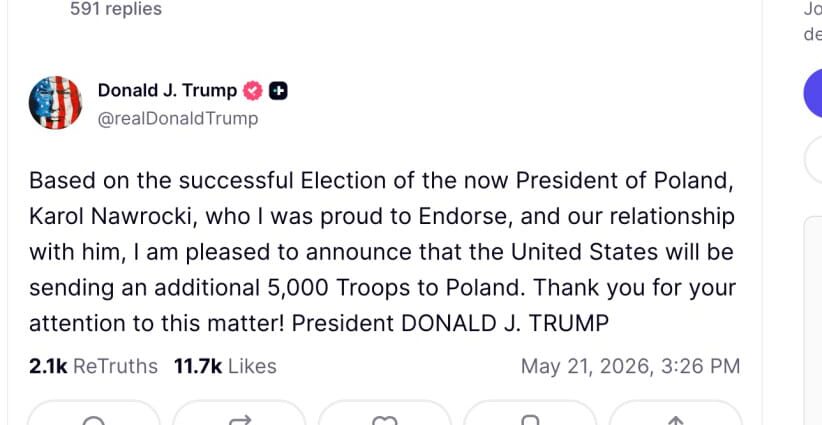Viewport: 822px width, 425px height.
Task: Click the @realDonaldTrump handle
Action: point(178,119)
